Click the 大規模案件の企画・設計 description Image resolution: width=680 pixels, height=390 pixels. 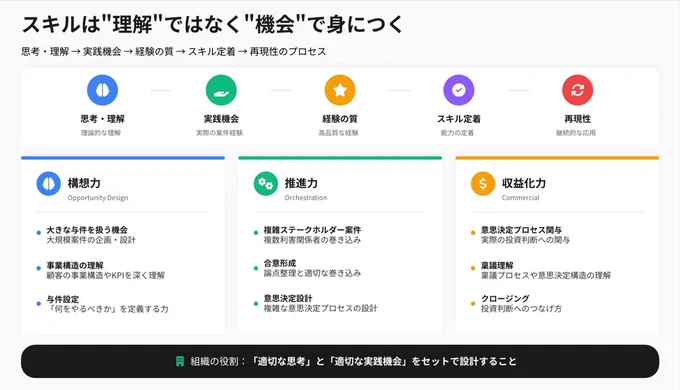pyautogui.click(x=91, y=240)
